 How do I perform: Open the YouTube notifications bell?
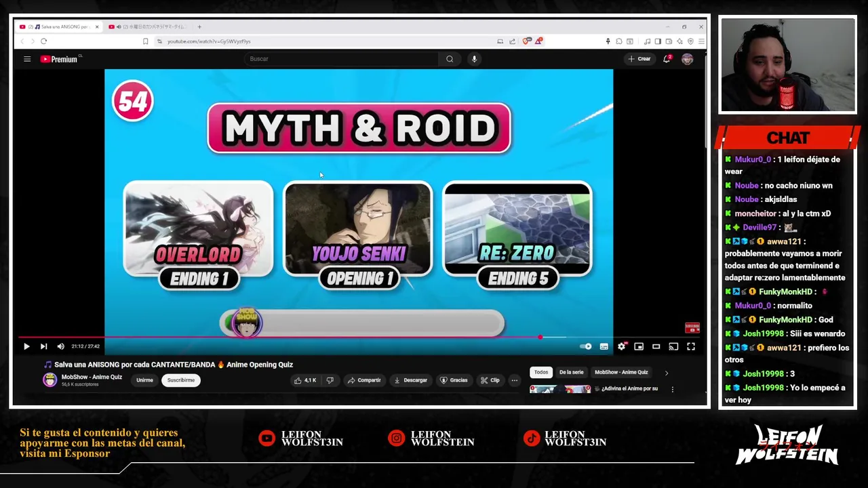coord(667,59)
